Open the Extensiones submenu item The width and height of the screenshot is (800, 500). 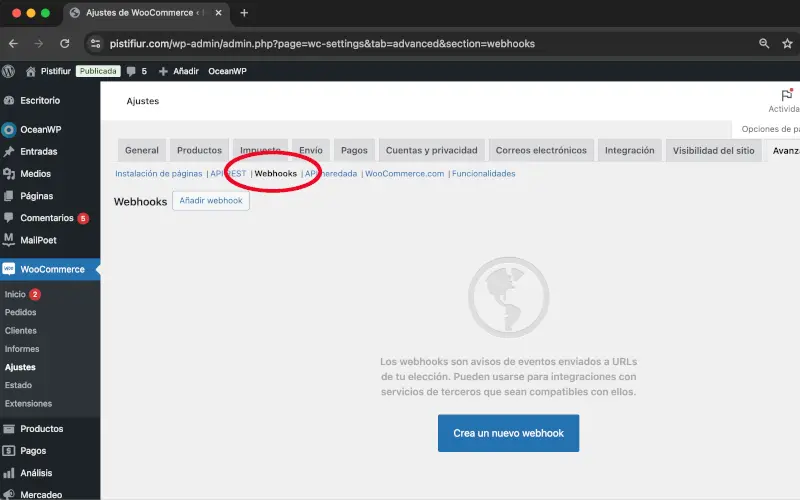(x=28, y=404)
